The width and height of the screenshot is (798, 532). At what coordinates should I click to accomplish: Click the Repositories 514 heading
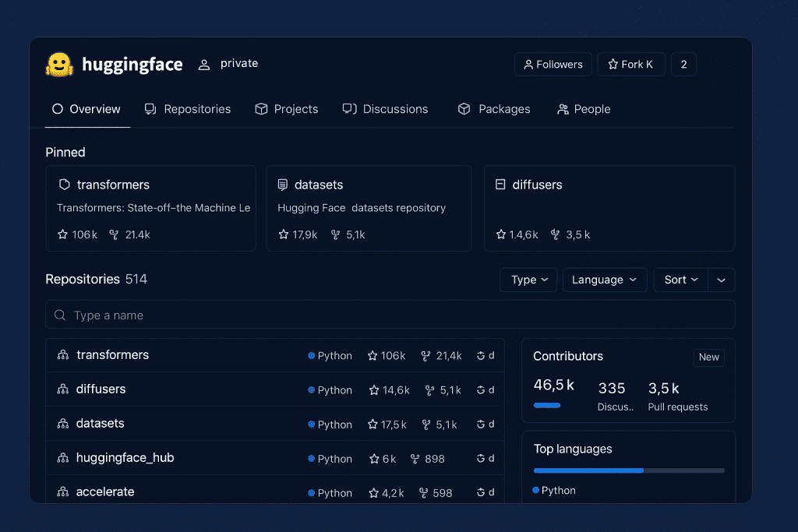[x=96, y=279]
